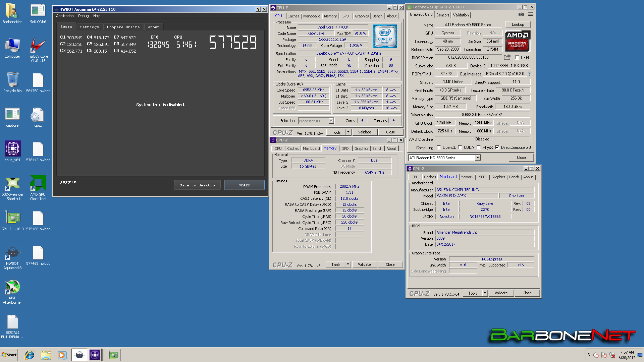Click the Tools button in CPU-Z Memory window
Screen dimensions: 644x362
click(x=336, y=264)
